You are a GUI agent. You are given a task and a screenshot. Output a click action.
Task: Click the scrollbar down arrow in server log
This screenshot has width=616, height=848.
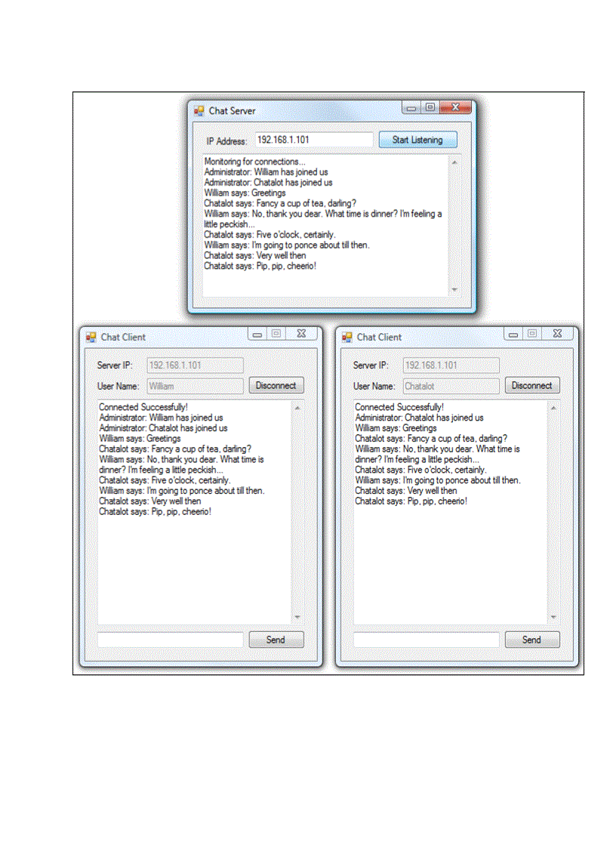tap(454, 290)
